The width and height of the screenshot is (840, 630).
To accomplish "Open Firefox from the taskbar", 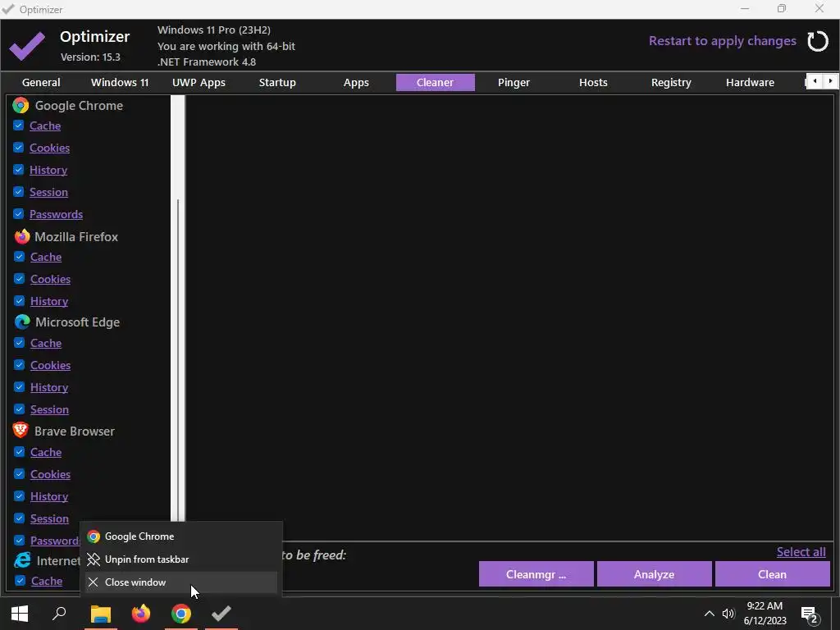I will tap(141, 614).
